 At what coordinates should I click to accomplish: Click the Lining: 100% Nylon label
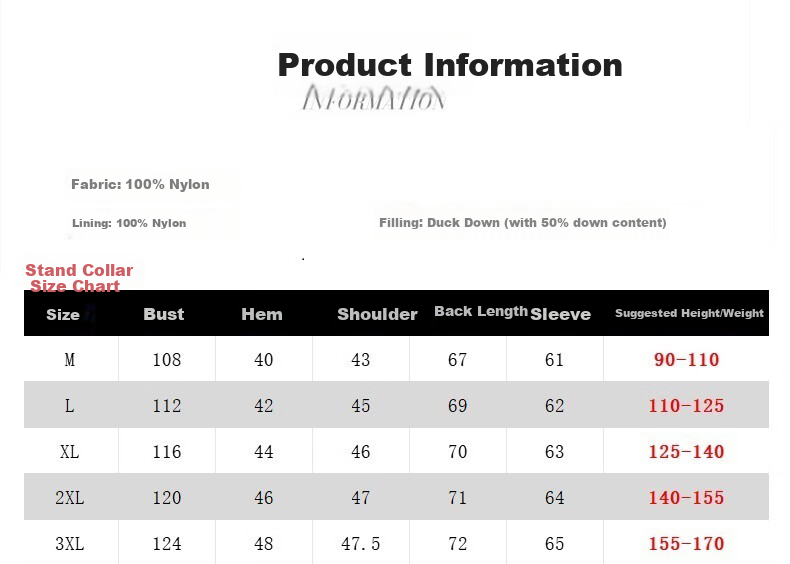(129, 223)
